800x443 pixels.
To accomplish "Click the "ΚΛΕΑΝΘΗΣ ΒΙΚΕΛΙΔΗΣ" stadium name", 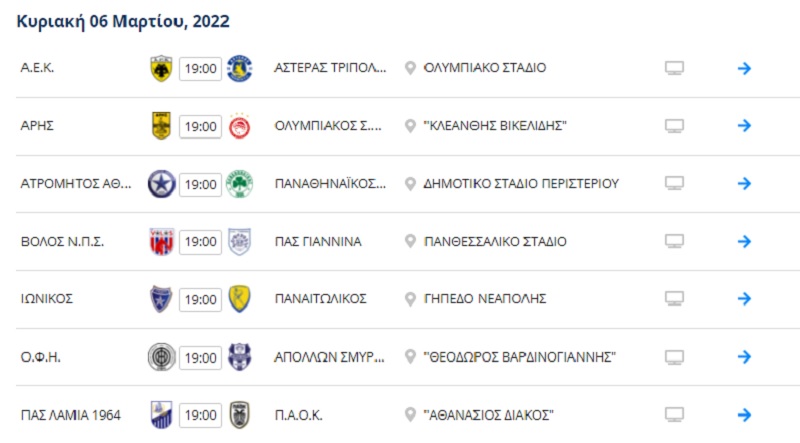I will point(496,126).
